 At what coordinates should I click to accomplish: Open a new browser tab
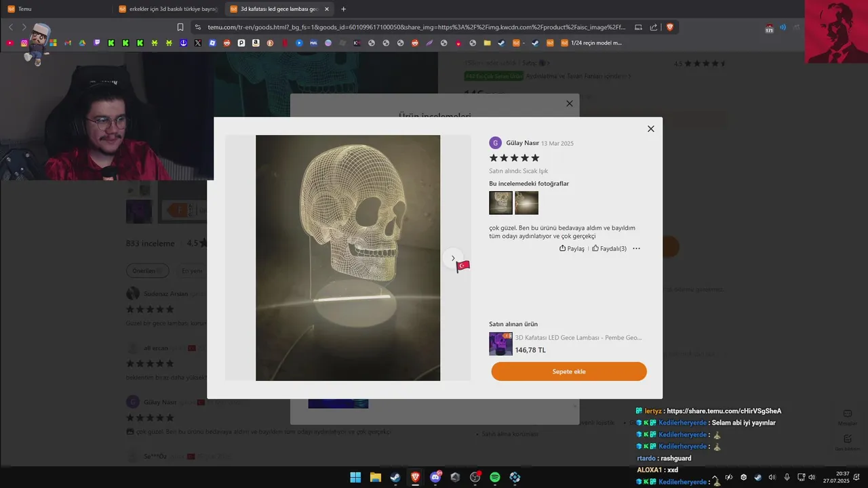[343, 9]
